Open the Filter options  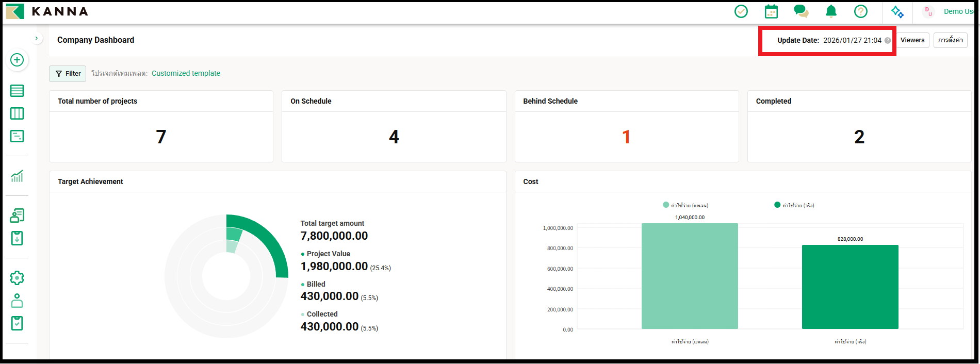tap(68, 74)
